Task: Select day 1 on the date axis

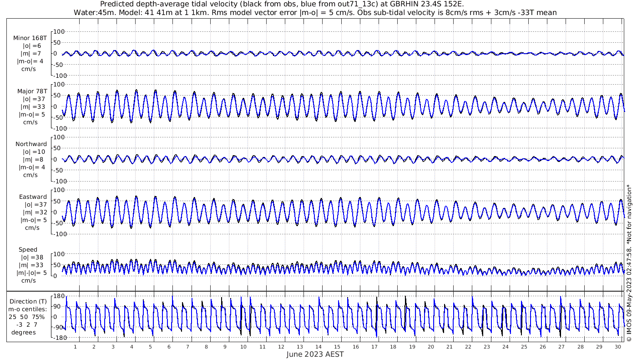Action: point(75,347)
